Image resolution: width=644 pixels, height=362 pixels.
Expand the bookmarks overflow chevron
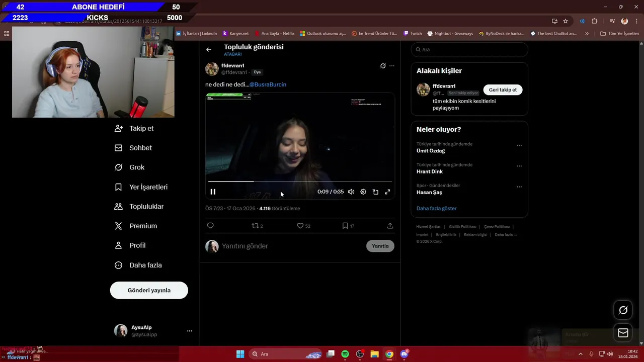[587, 34]
